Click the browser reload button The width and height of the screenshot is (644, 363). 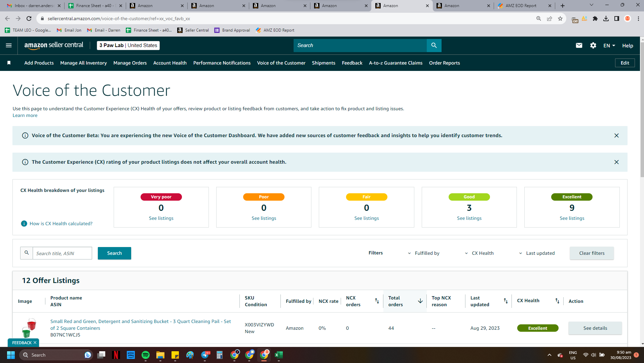tap(29, 18)
